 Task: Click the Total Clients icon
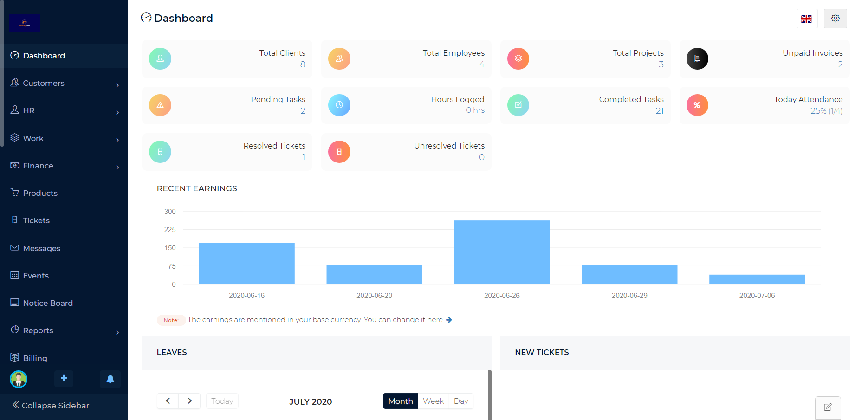(160, 59)
